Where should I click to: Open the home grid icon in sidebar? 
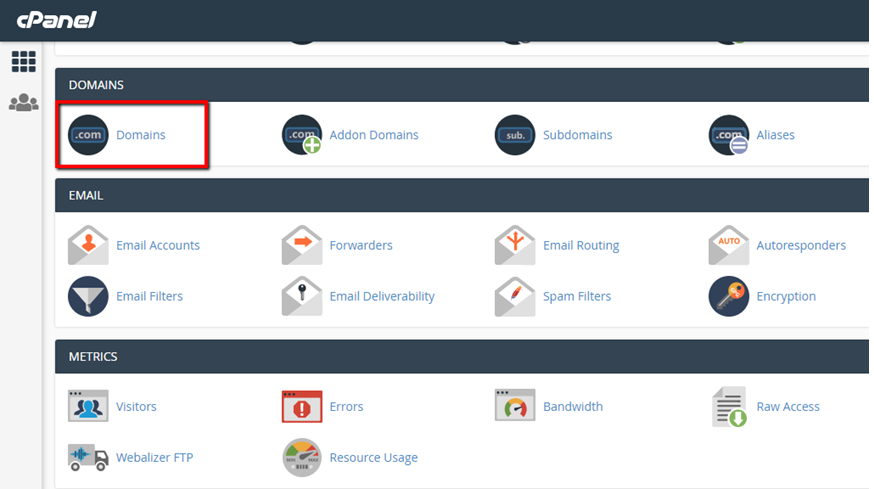(23, 61)
